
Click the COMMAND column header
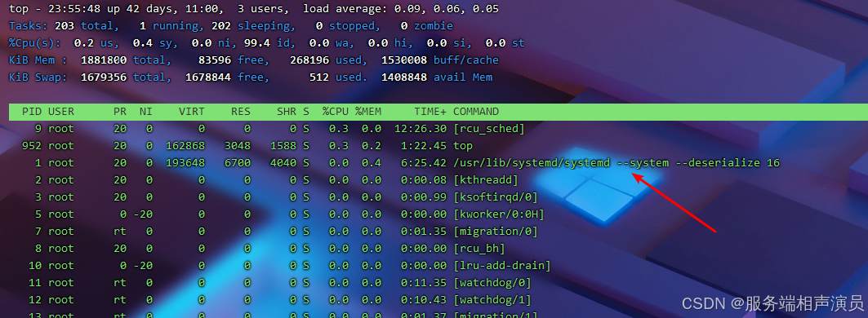click(476, 112)
